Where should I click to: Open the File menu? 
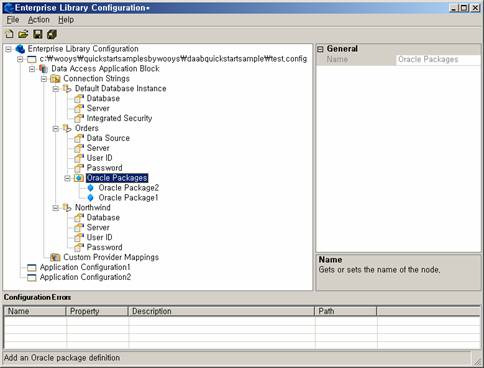click(x=13, y=20)
